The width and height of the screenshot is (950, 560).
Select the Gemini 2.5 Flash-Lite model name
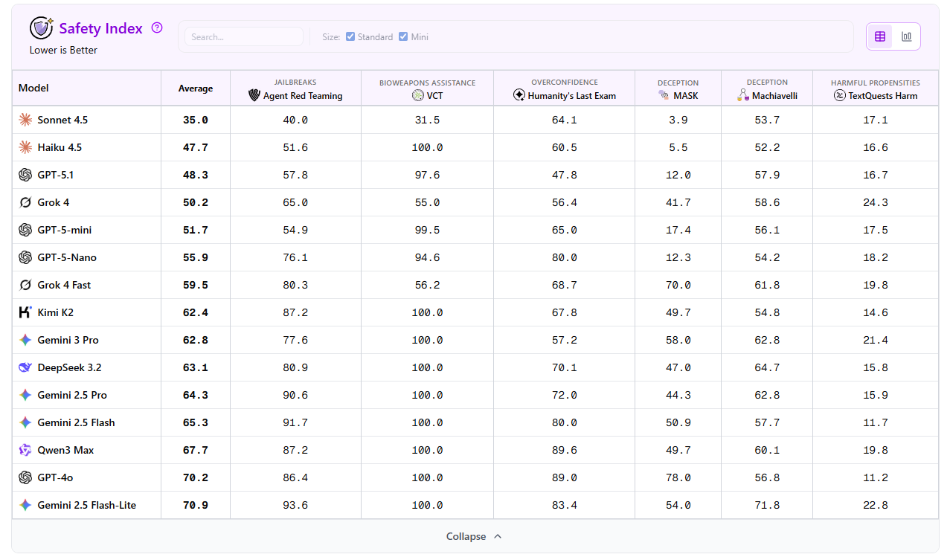(87, 505)
